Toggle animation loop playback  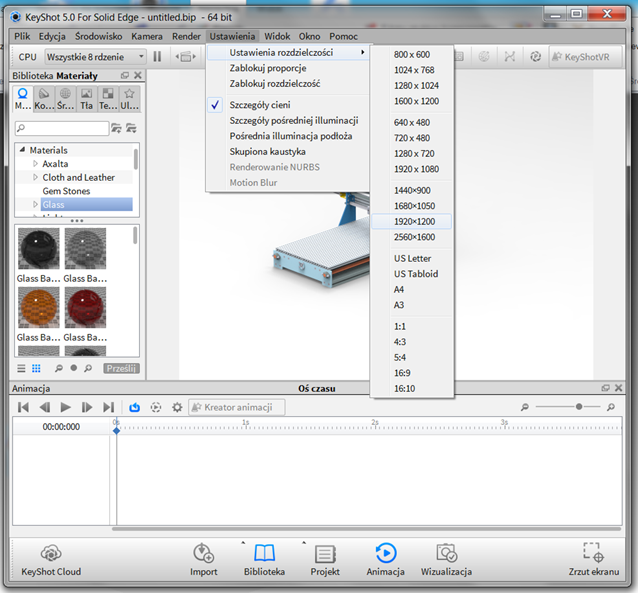[x=135, y=407]
